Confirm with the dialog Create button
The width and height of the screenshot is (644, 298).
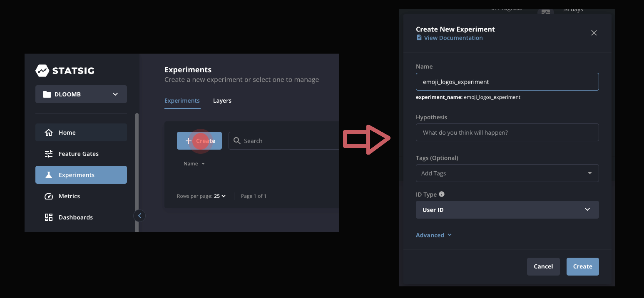(x=583, y=267)
